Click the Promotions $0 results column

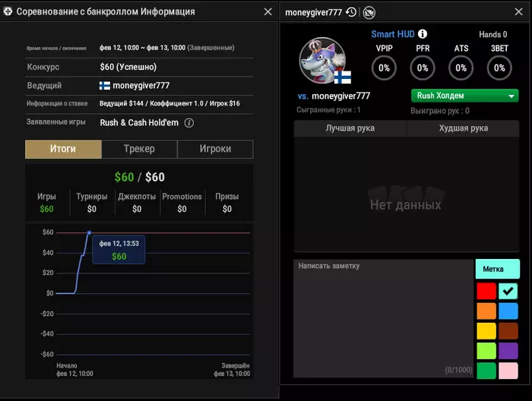(182, 203)
